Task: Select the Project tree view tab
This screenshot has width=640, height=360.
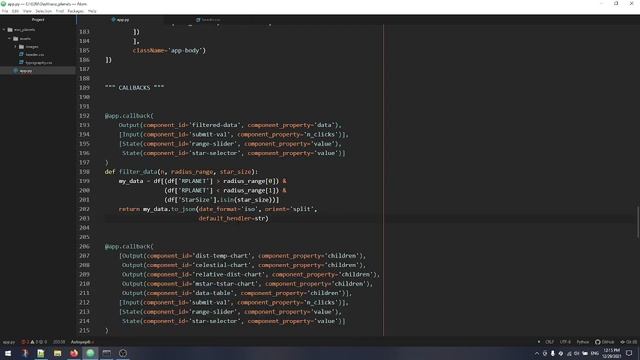Action: [38, 20]
